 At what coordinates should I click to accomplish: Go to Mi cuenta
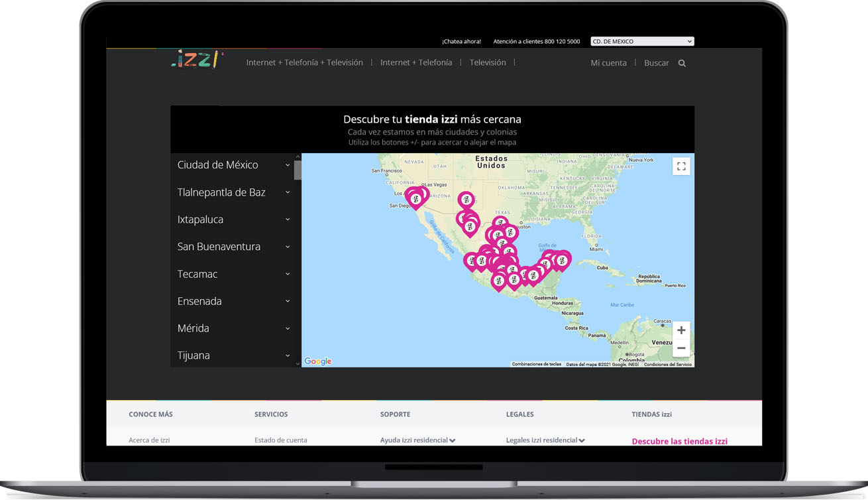click(608, 63)
